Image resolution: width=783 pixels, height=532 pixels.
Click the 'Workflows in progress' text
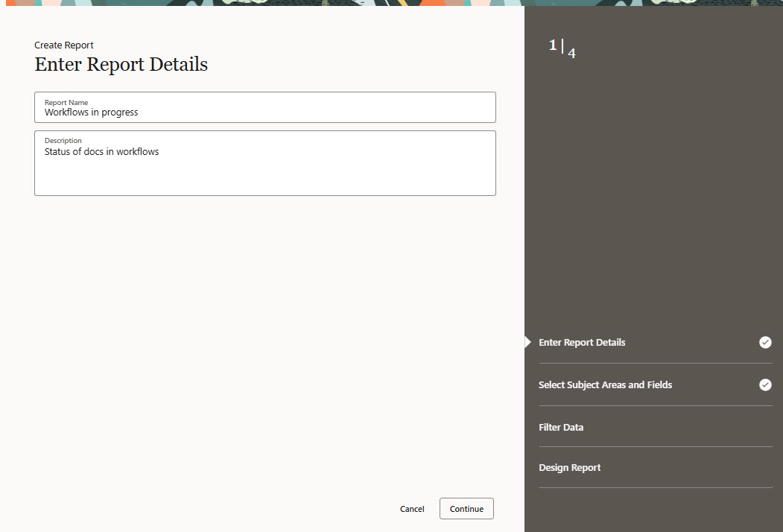(91, 113)
